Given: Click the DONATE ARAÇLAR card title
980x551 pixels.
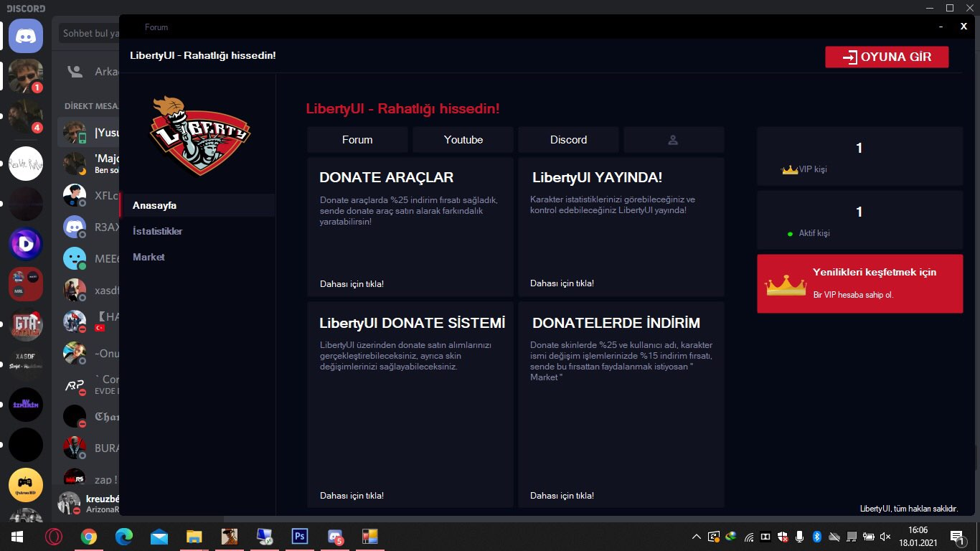Looking at the screenshot, I should click(387, 177).
